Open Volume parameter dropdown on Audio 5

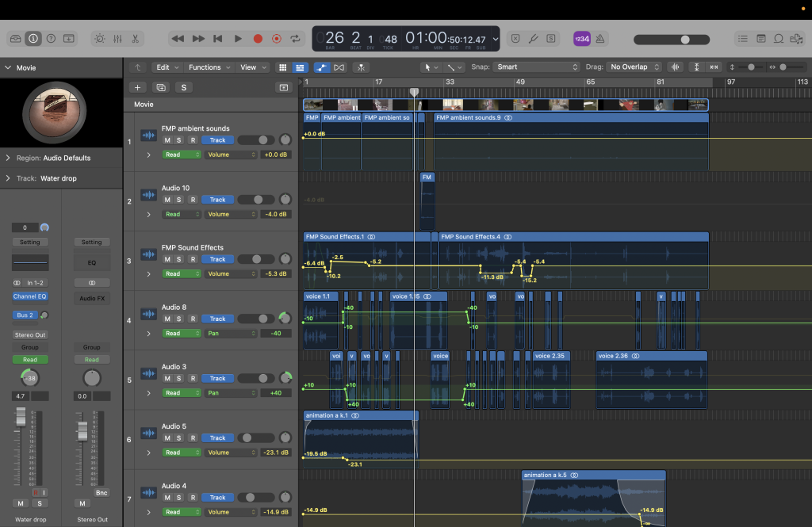tap(231, 453)
